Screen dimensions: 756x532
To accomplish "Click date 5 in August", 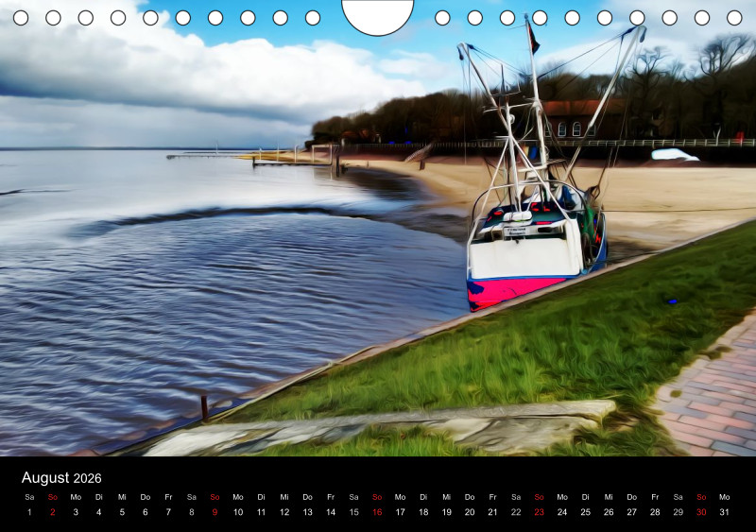I will click(122, 512).
